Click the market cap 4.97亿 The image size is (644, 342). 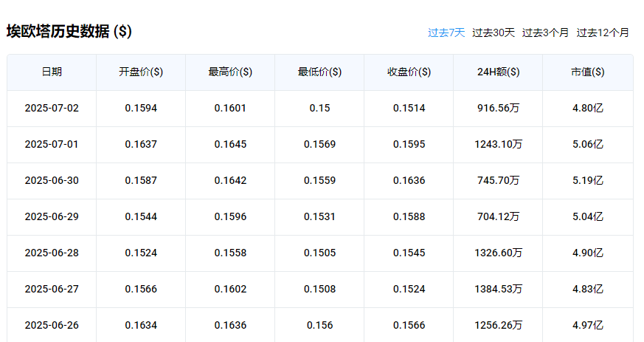(588, 325)
